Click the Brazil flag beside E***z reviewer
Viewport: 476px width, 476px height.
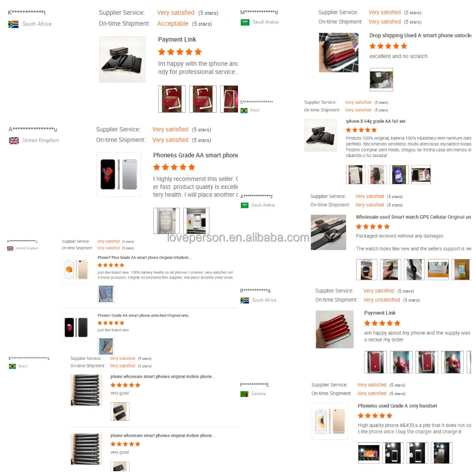[12, 367]
